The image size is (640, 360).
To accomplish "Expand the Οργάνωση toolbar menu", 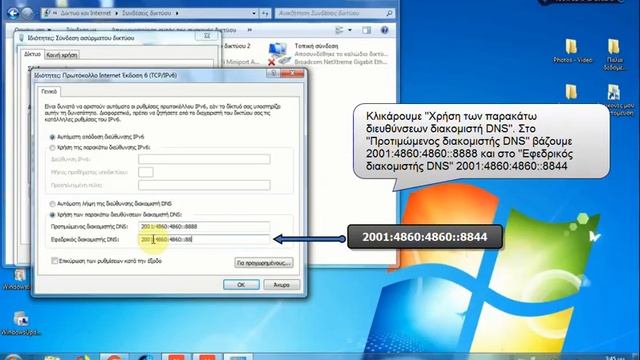I will click(x=33, y=30).
